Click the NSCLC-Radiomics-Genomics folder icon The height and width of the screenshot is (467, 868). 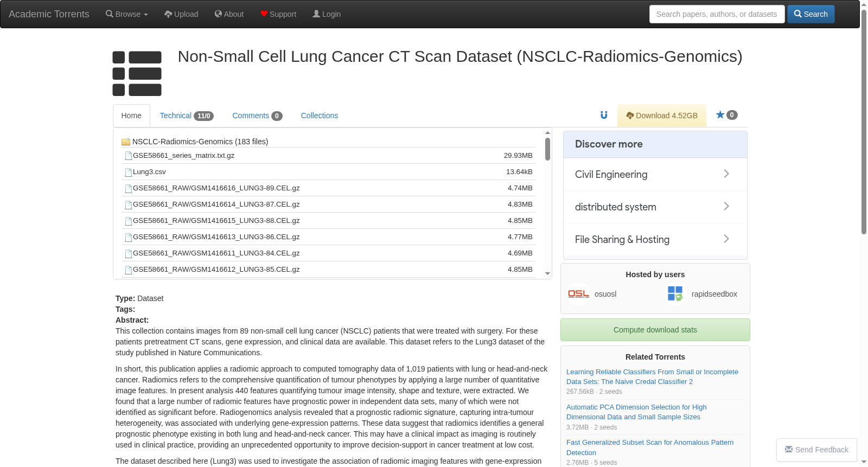point(126,142)
